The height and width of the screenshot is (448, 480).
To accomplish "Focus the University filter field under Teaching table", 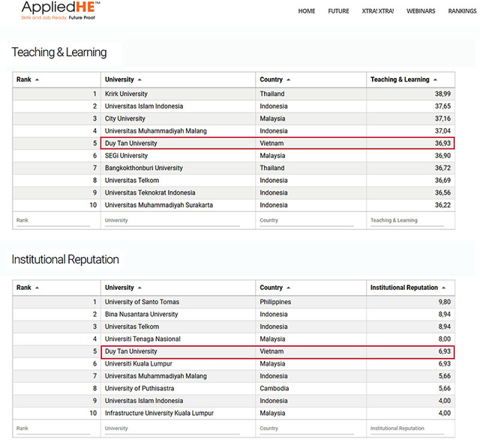I will coord(172,221).
